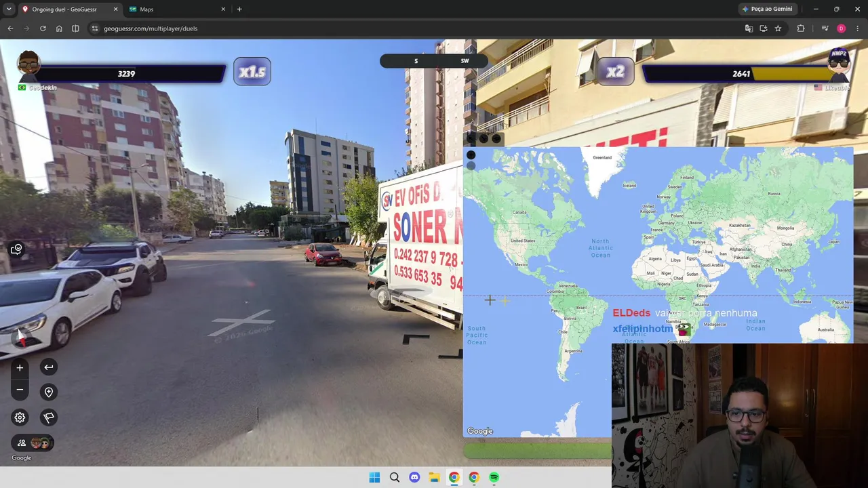This screenshot has width=868, height=488.
Task: Click the United States map label
Action: [523, 241]
